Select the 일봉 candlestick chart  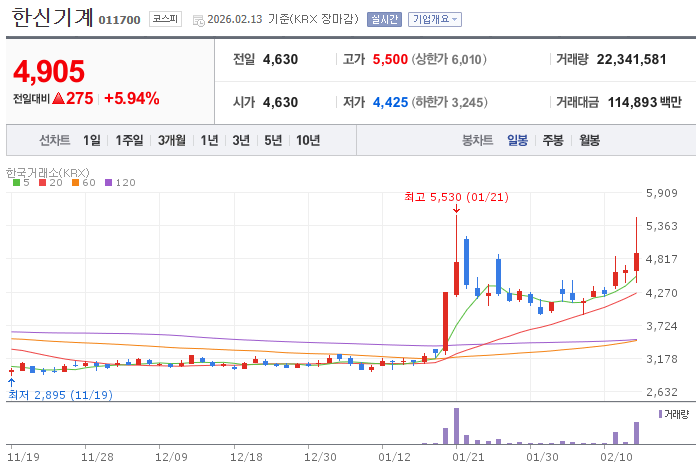518,140
